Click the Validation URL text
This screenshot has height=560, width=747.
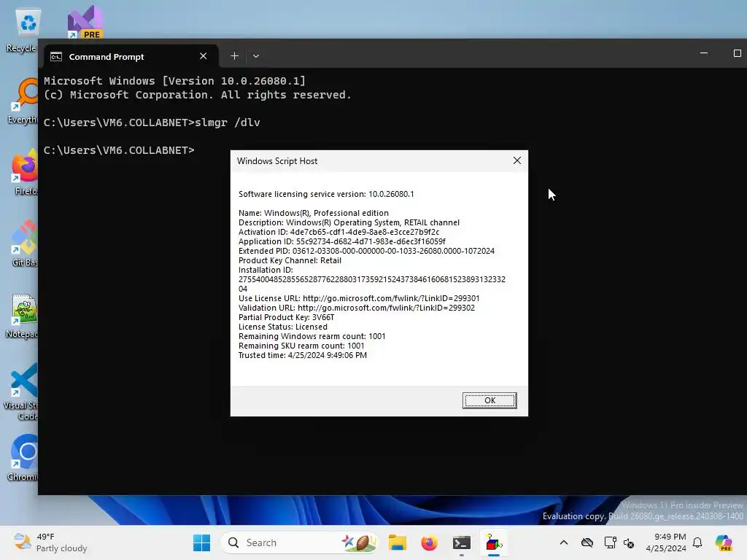tap(356, 308)
